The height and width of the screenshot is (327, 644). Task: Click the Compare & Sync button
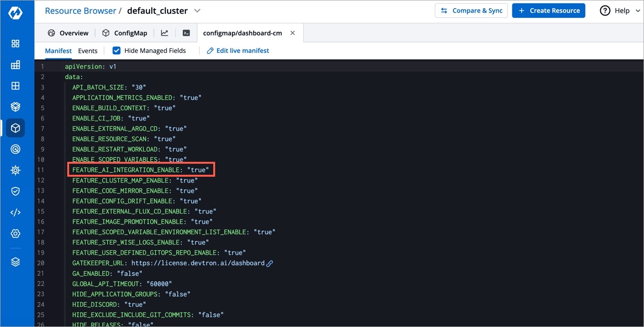471,11
